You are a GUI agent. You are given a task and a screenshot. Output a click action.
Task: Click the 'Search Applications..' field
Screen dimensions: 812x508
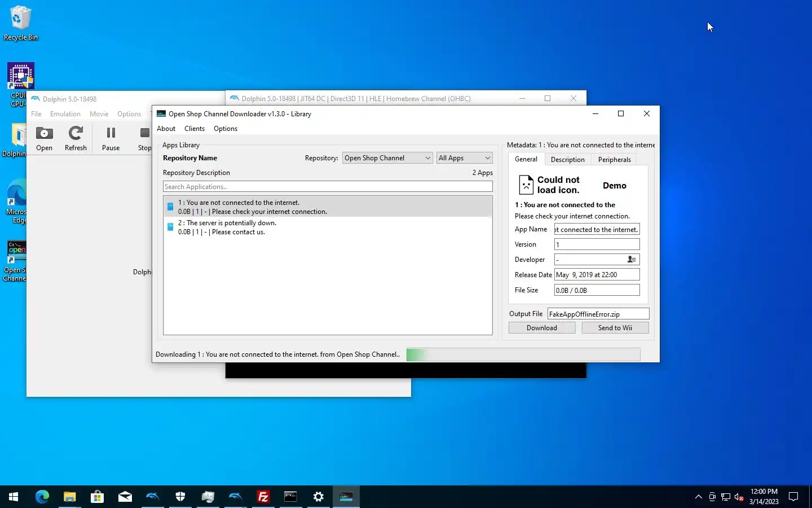click(328, 187)
